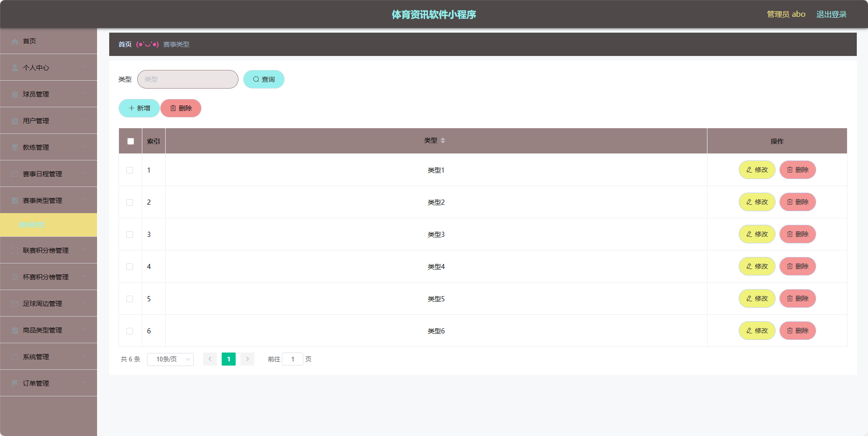Click the chat icon beside 赛事日程管理

15,174
